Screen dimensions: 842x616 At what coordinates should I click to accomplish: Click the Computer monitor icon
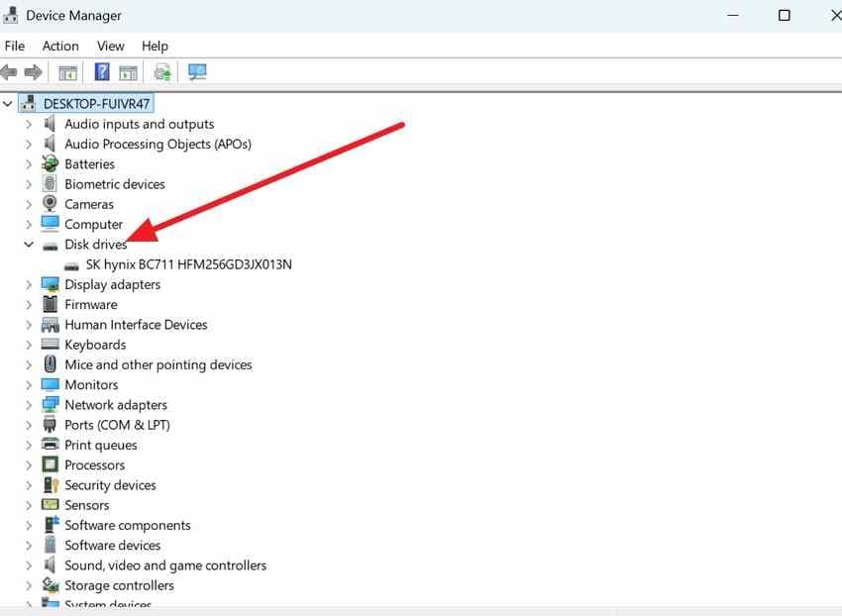click(x=50, y=224)
